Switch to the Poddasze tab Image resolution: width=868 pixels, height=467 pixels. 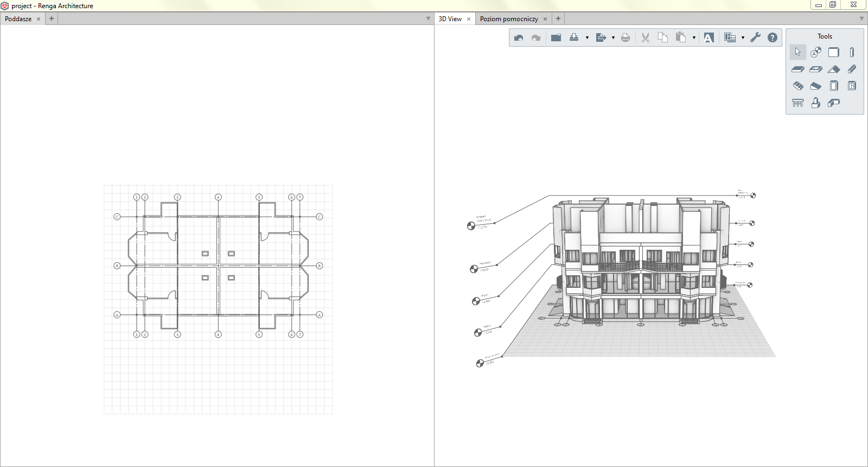point(18,18)
